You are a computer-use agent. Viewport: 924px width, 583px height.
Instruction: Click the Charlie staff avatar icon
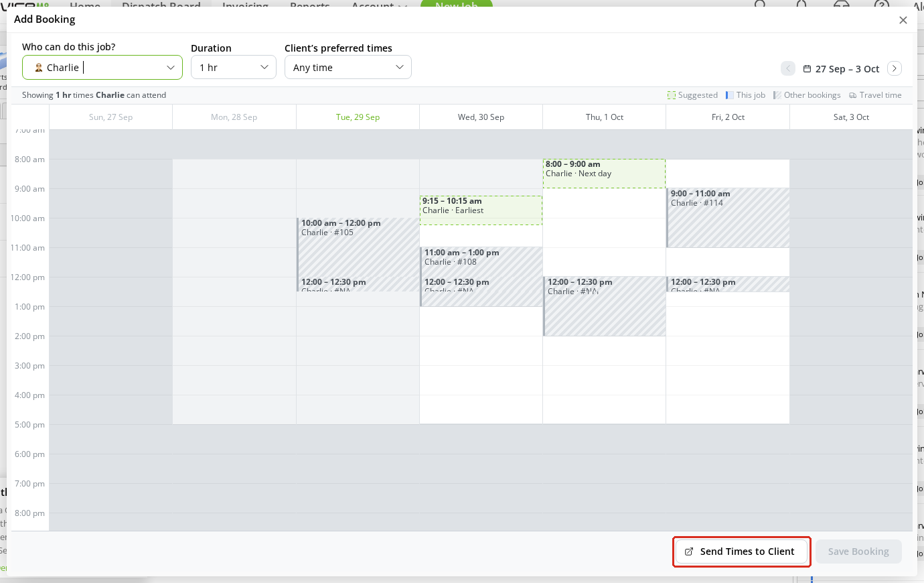click(39, 68)
